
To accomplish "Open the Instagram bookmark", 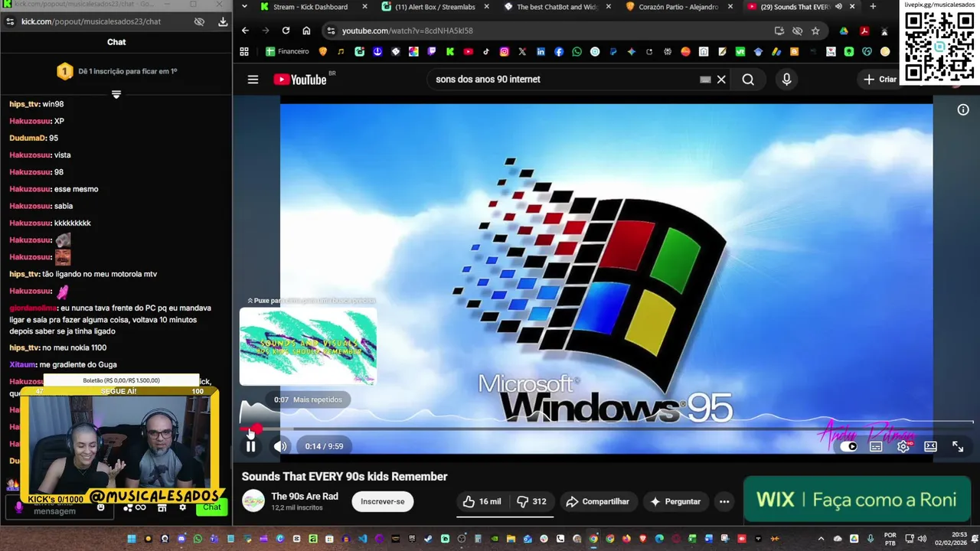I will [x=505, y=52].
